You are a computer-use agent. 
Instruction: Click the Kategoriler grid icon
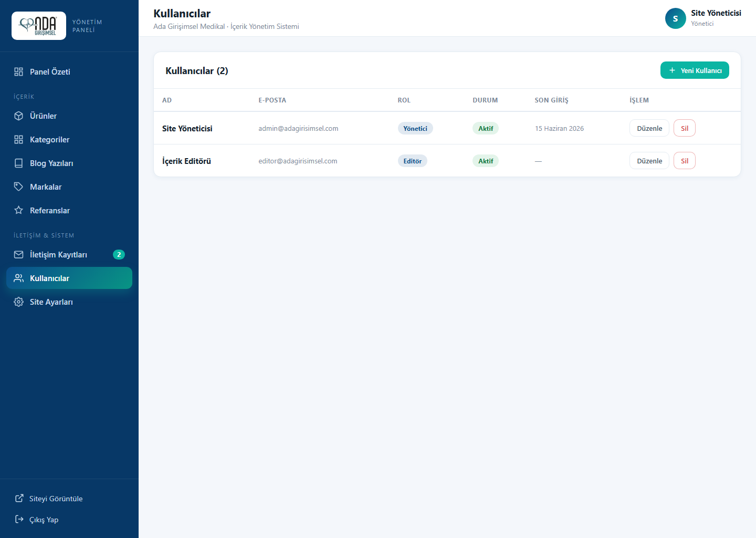[x=19, y=140]
